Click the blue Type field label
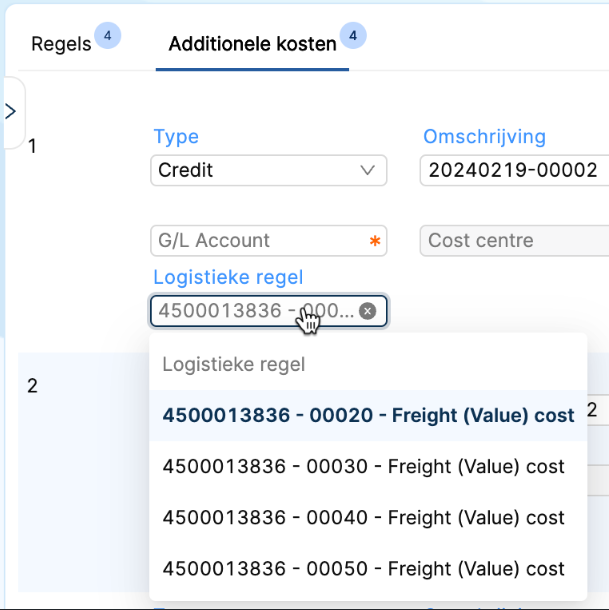 (176, 137)
